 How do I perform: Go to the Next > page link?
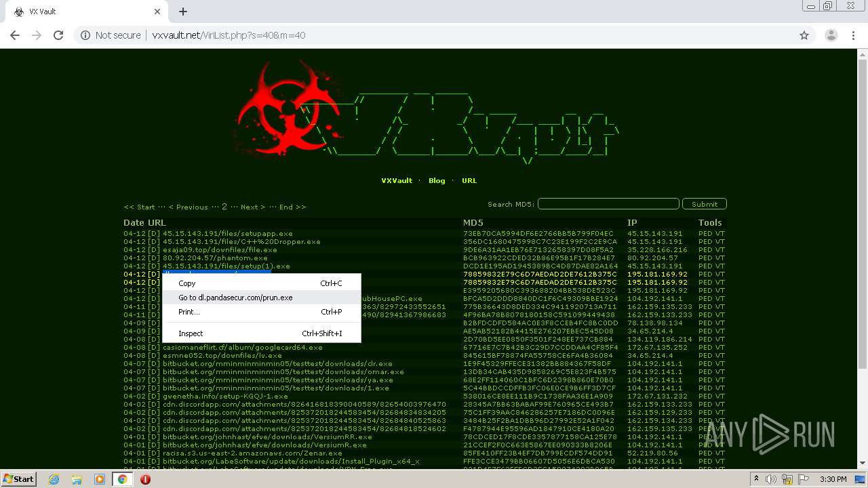click(252, 207)
